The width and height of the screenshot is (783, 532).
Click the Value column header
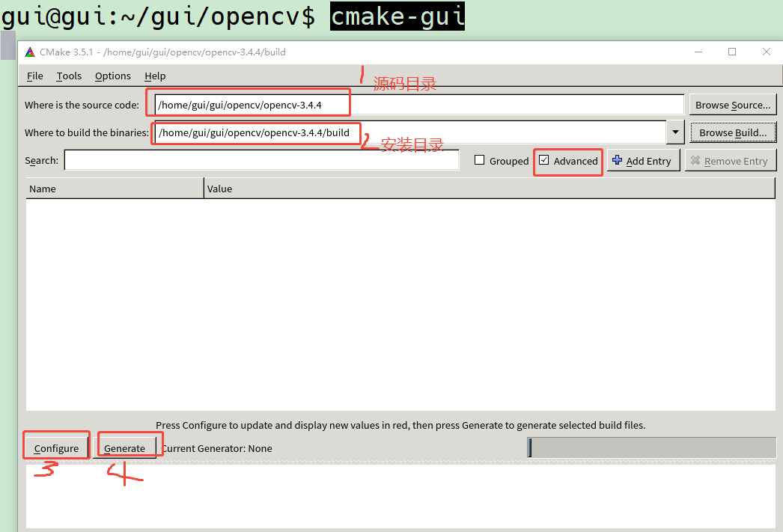point(221,189)
